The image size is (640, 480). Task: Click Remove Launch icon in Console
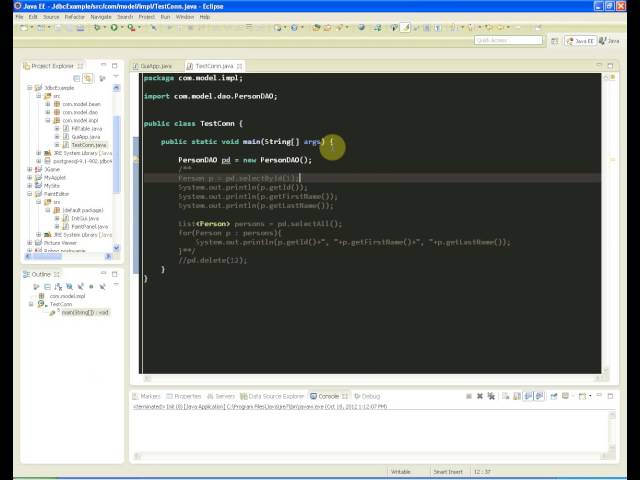point(480,396)
